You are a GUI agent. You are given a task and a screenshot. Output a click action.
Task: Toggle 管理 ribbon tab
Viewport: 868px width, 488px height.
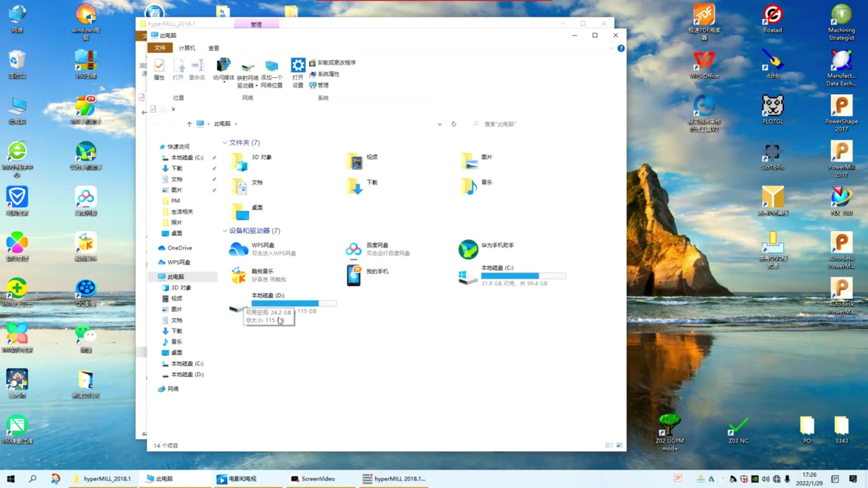[x=256, y=24]
